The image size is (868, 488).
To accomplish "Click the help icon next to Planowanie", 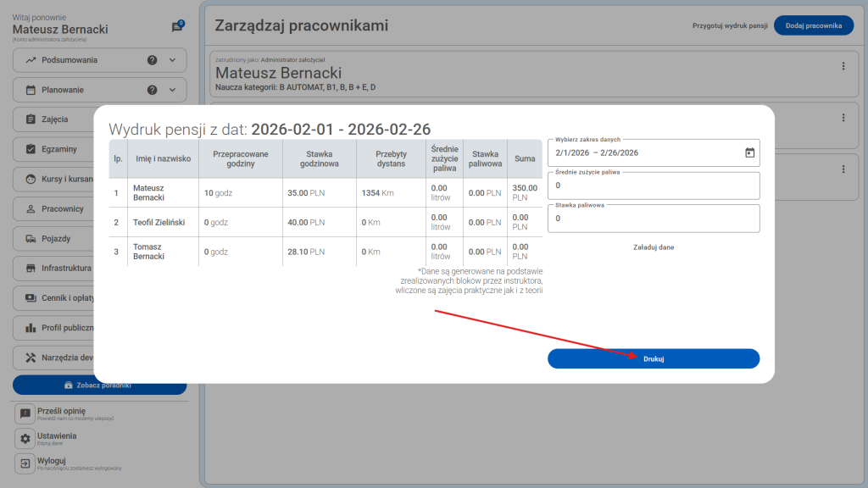I will [153, 90].
